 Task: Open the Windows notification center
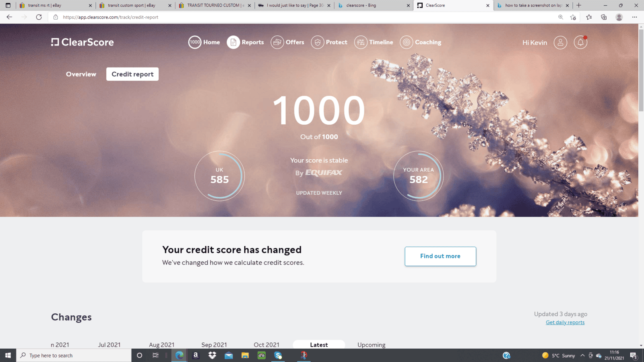634,355
